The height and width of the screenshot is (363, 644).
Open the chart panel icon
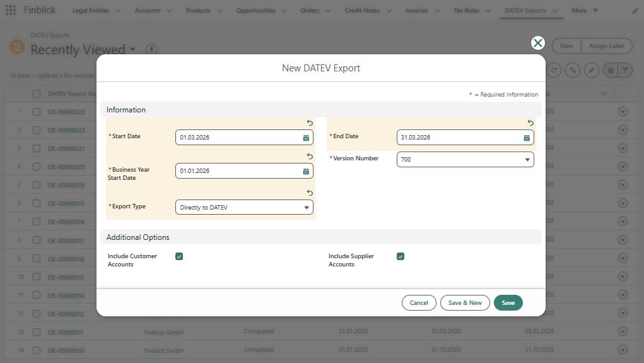(x=611, y=70)
